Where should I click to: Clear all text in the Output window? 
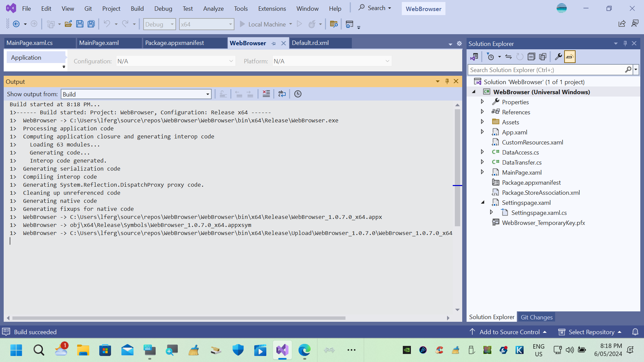[x=266, y=94]
